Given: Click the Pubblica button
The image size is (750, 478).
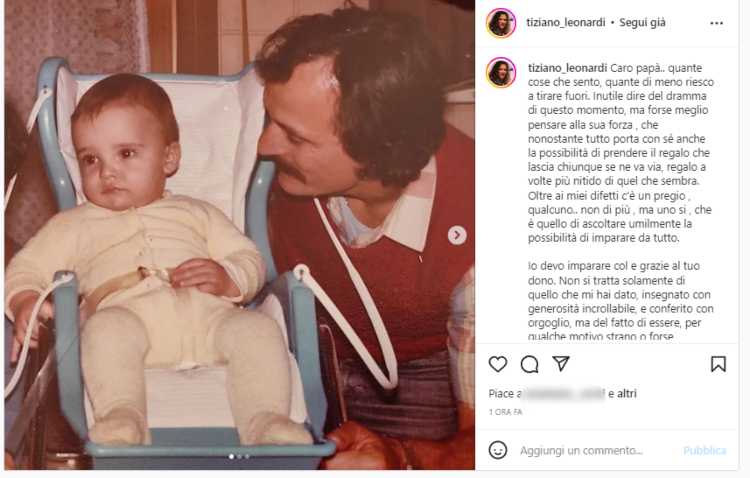Looking at the screenshot, I should pyautogui.click(x=705, y=451).
